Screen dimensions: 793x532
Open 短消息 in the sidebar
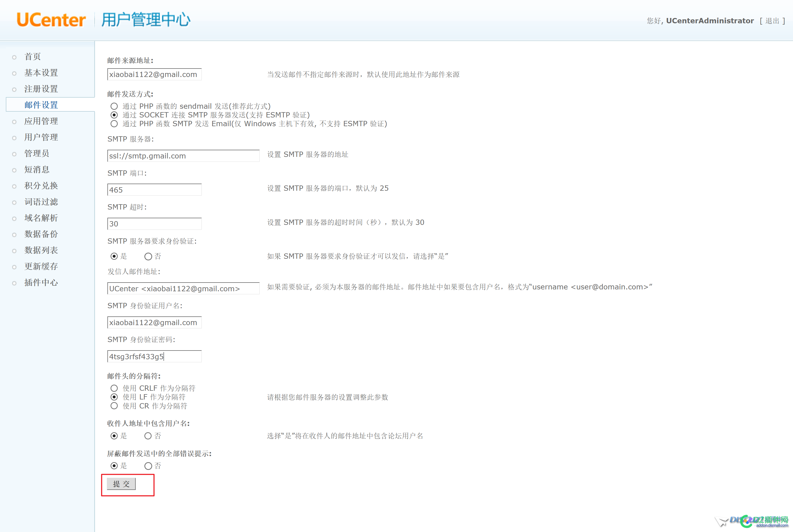tap(37, 169)
